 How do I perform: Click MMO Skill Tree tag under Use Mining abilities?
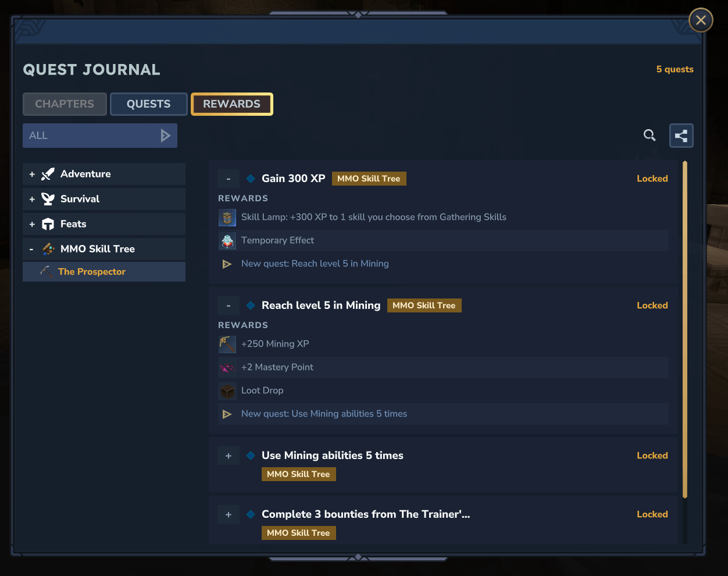pos(298,474)
